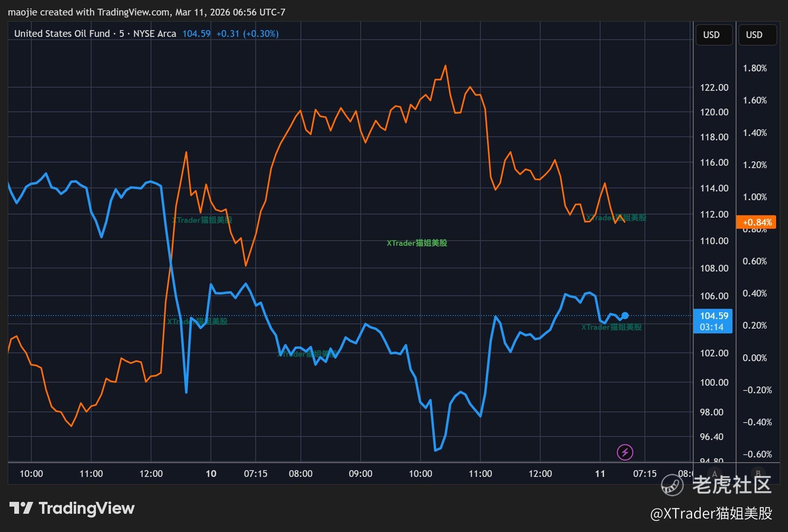Image resolution: width=788 pixels, height=532 pixels.
Task: Click the tiger community logo icon
Action: (x=672, y=484)
